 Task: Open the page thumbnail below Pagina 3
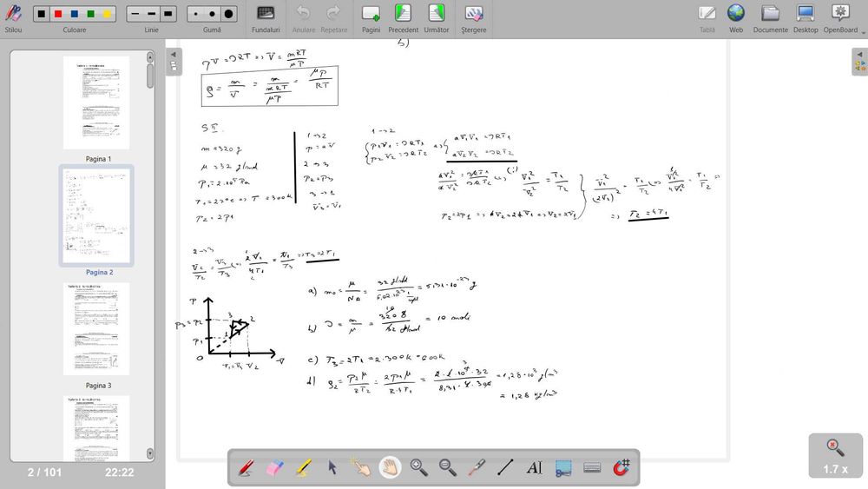coord(96,428)
